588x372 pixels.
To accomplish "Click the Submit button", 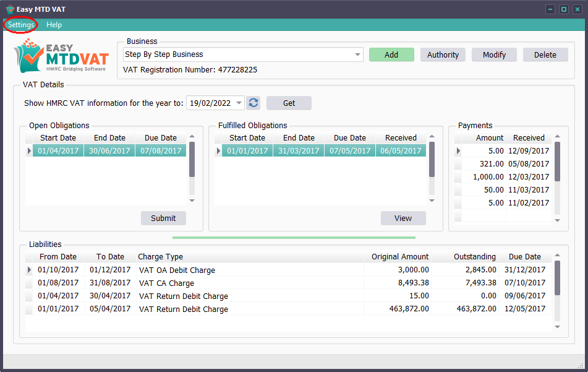I will click(x=163, y=218).
